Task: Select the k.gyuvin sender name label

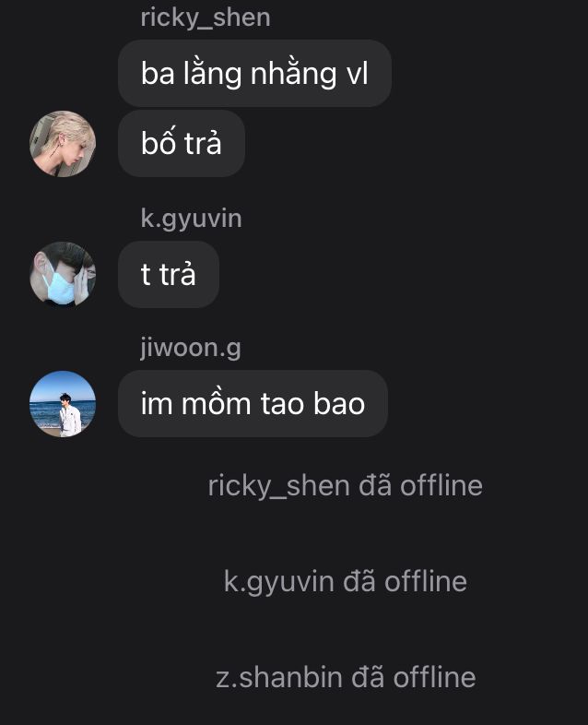Action: pyautogui.click(x=191, y=219)
